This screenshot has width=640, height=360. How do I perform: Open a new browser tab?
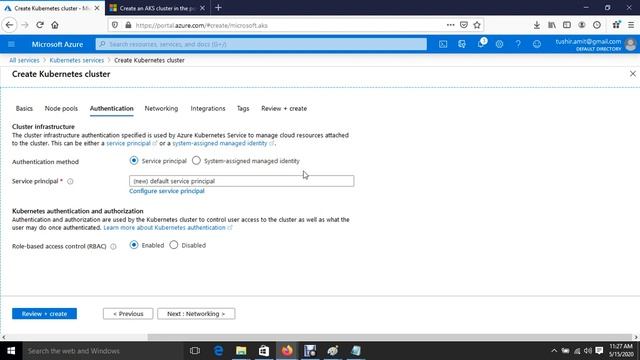click(x=218, y=8)
